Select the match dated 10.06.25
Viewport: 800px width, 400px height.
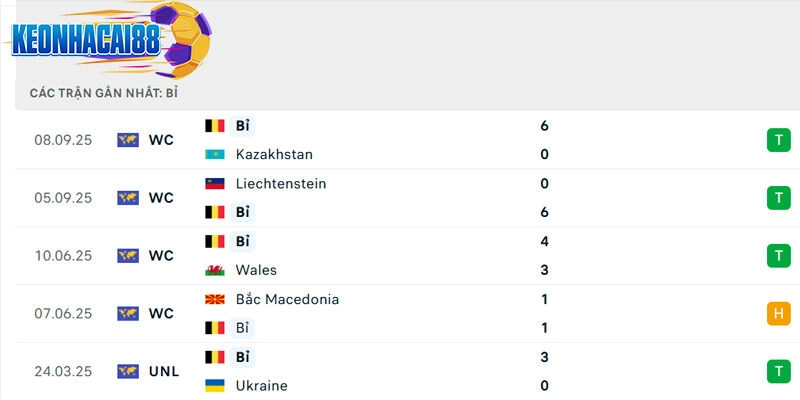[x=63, y=256]
